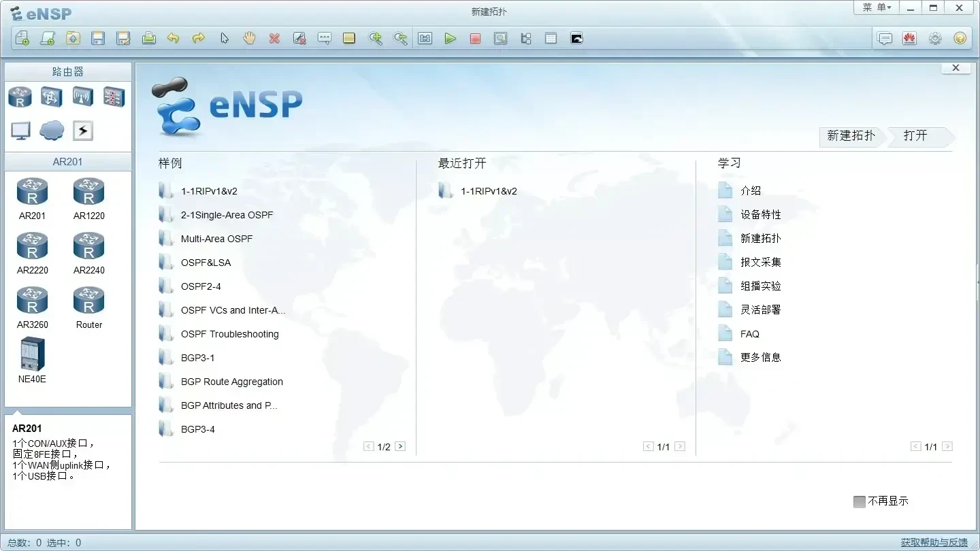Click the red X delete tool

(274, 38)
